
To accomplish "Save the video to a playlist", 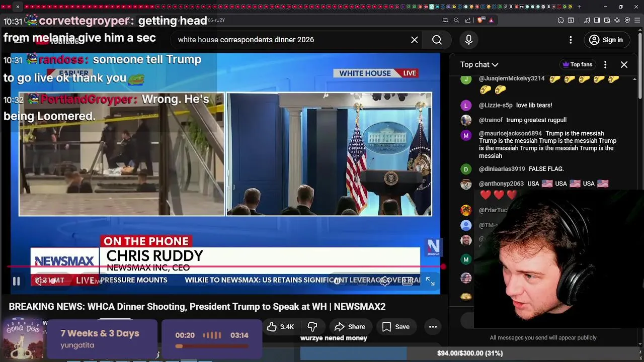I will point(395,327).
